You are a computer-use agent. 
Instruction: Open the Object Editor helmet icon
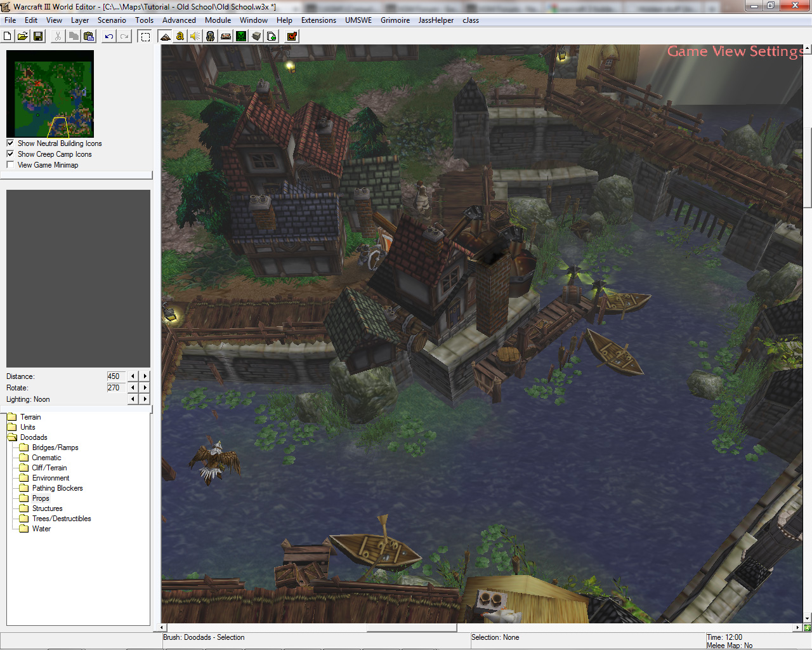[211, 36]
